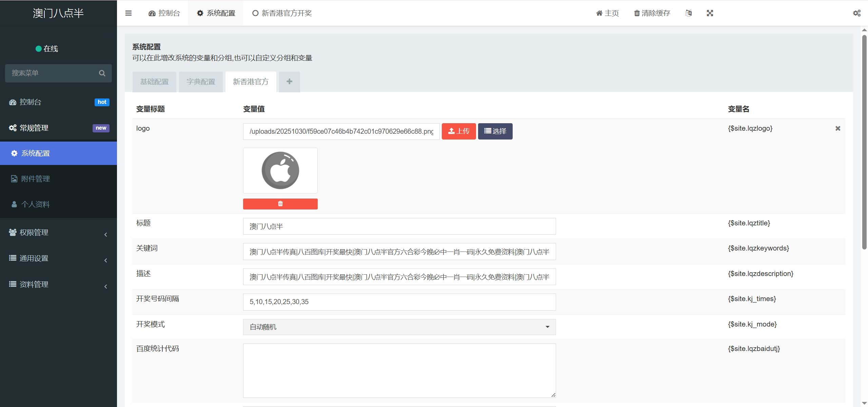Add a new config group with the plus tab
Viewport: 868px width, 407px height.
click(x=289, y=82)
